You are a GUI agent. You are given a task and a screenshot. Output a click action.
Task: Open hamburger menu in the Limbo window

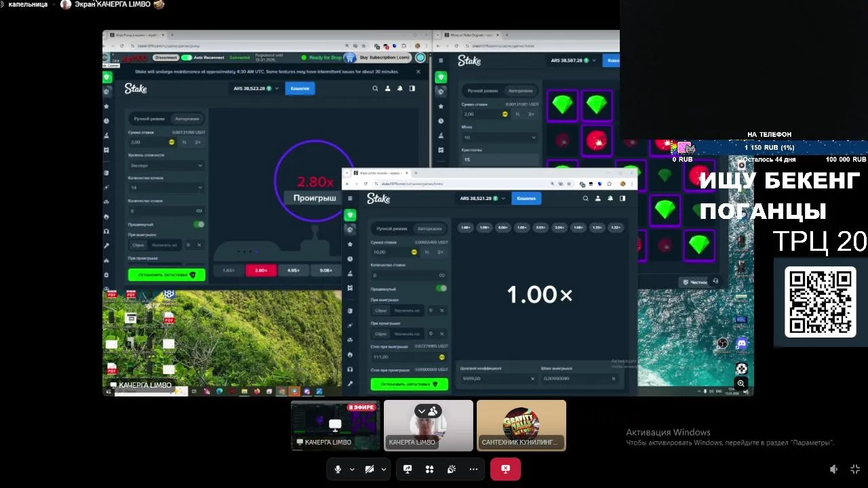point(350,199)
